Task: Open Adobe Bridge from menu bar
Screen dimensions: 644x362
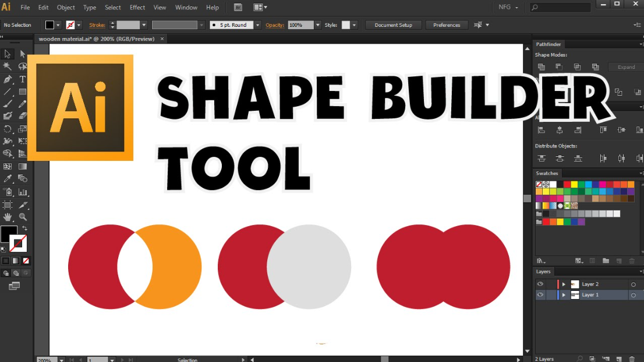Action: click(238, 8)
